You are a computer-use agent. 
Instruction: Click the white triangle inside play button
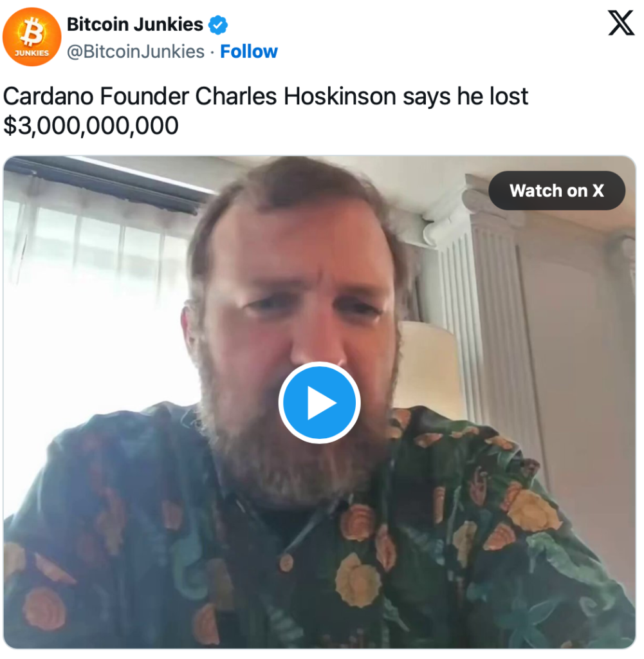tap(322, 403)
